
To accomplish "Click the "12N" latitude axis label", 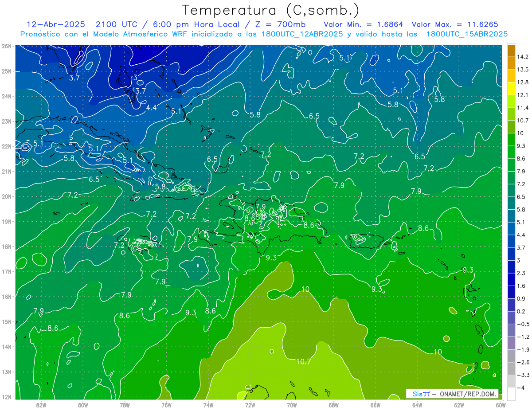I will [x=6, y=397].
